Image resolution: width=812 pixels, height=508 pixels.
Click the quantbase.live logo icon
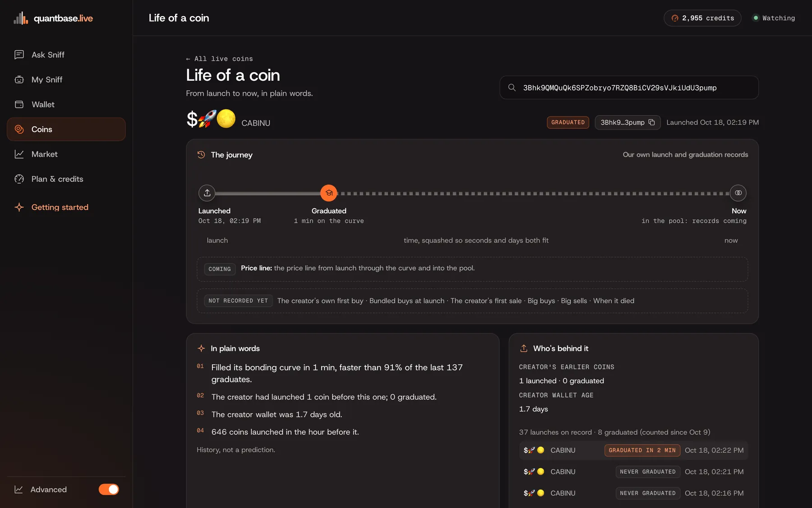21,18
